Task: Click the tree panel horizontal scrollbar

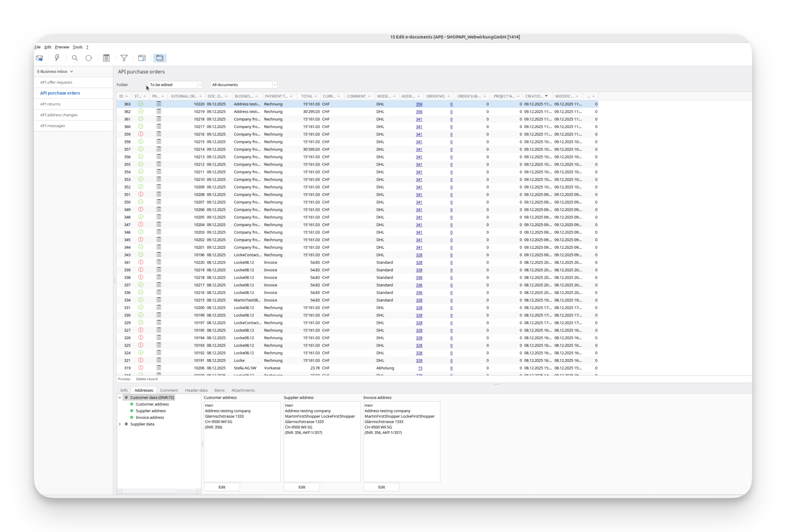Action: click(149, 491)
